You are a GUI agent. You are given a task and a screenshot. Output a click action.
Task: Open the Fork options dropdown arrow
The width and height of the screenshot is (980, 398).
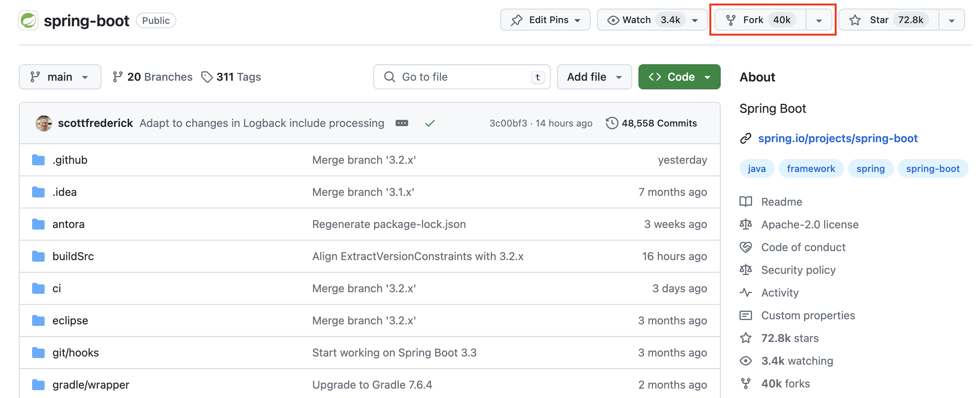coord(819,20)
